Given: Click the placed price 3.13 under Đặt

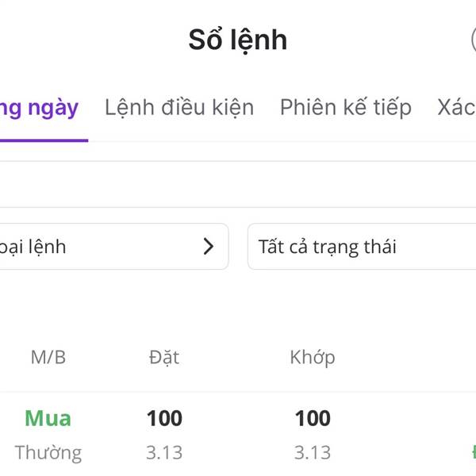Looking at the screenshot, I should click(x=164, y=453).
